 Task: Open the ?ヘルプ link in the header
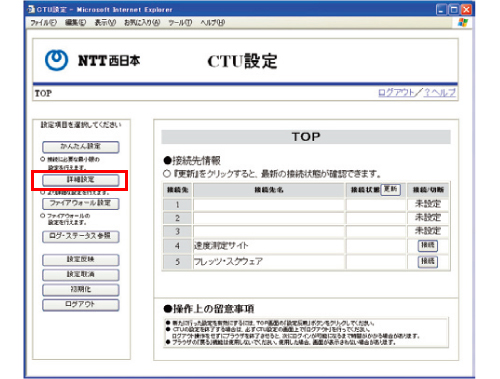pyautogui.click(x=440, y=93)
